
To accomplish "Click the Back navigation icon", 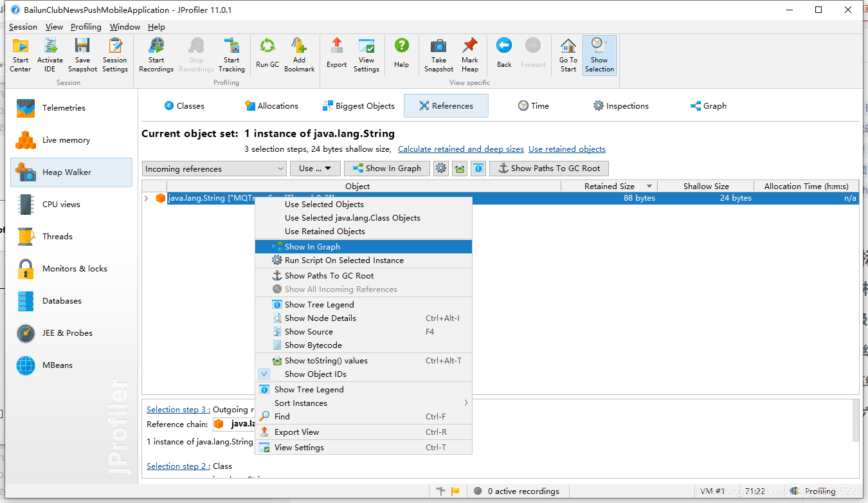I will tap(504, 55).
